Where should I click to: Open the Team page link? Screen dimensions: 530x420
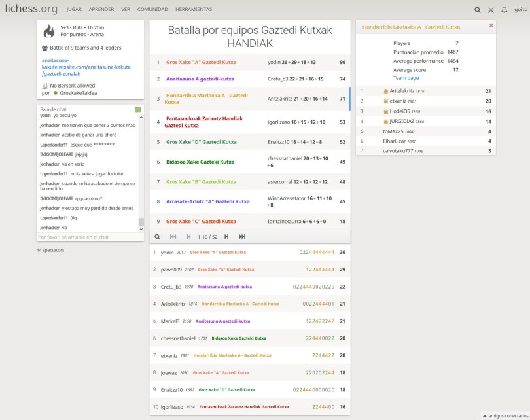coord(406,78)
